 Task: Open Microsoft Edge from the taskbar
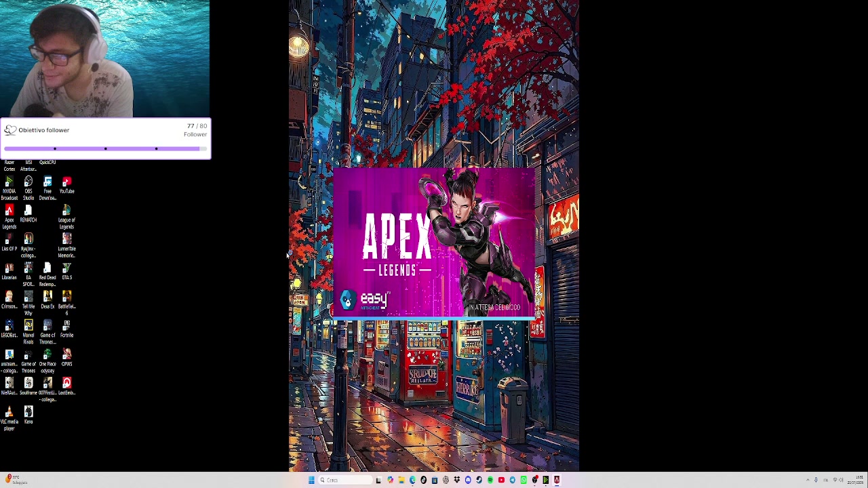click(412, 480)
